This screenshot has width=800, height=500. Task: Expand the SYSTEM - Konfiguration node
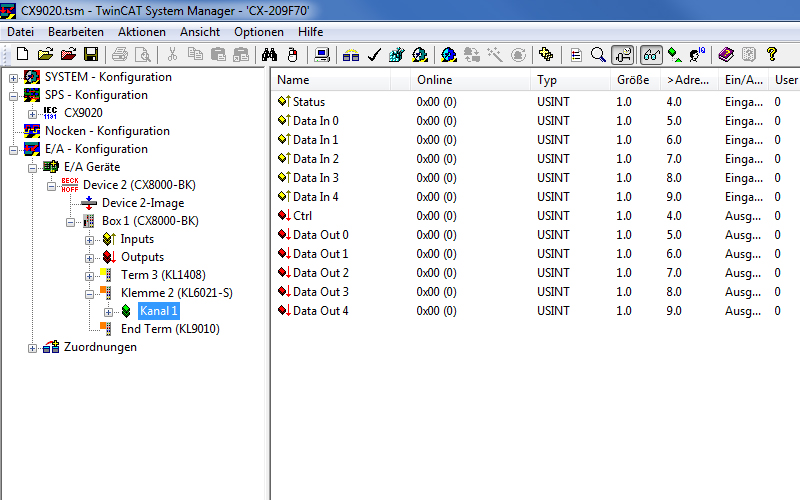click(x=13, y=78)
